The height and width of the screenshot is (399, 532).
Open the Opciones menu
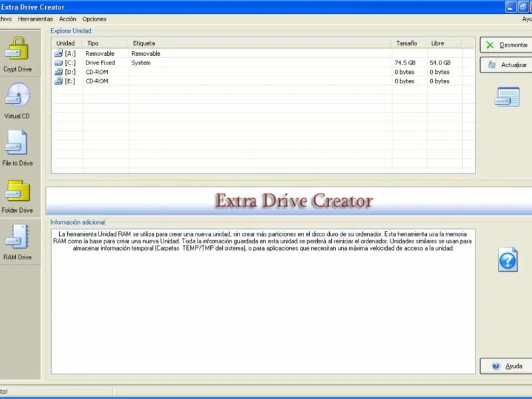click(x=94, y=19)
